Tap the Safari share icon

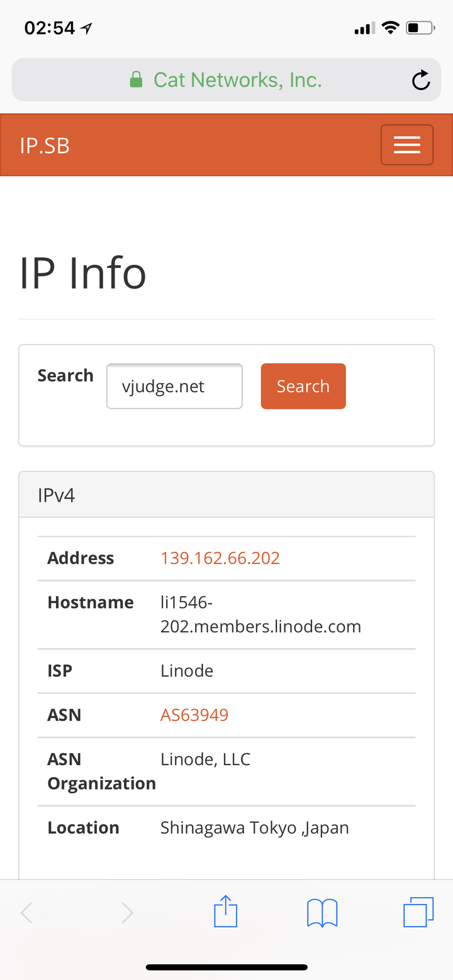click(226, 912)
